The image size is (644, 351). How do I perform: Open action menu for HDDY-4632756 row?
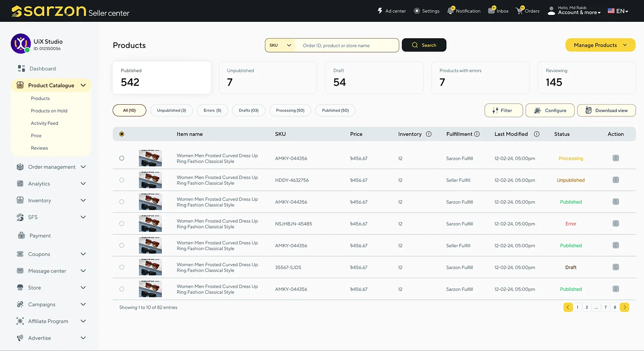[616, 180]
